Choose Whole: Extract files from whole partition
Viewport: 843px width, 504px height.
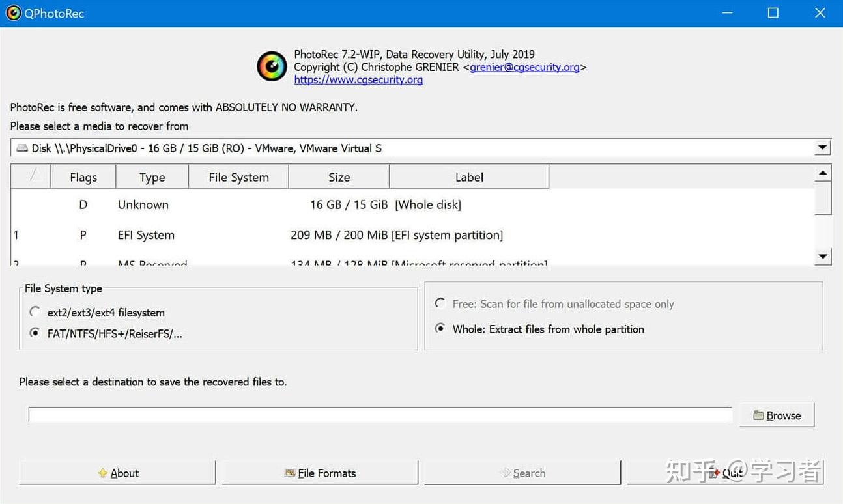click(x=440, y=329)
